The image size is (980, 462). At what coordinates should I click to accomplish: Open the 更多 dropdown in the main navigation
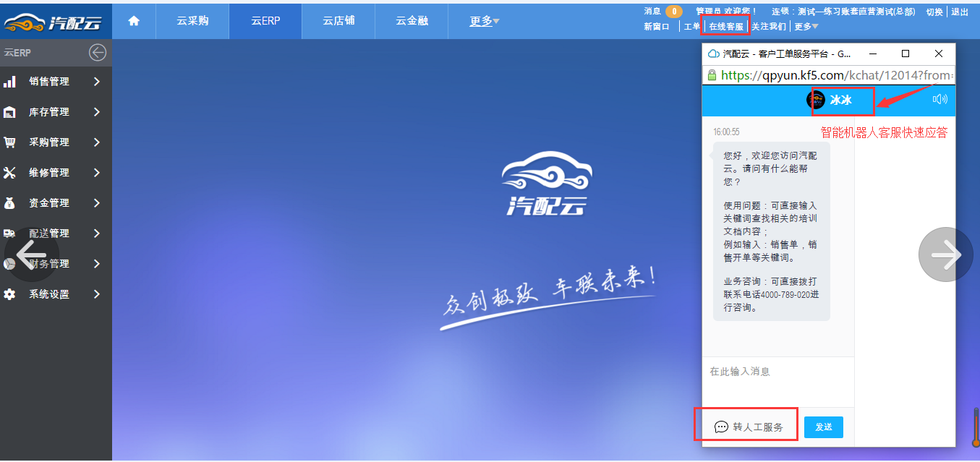(485, 21)
